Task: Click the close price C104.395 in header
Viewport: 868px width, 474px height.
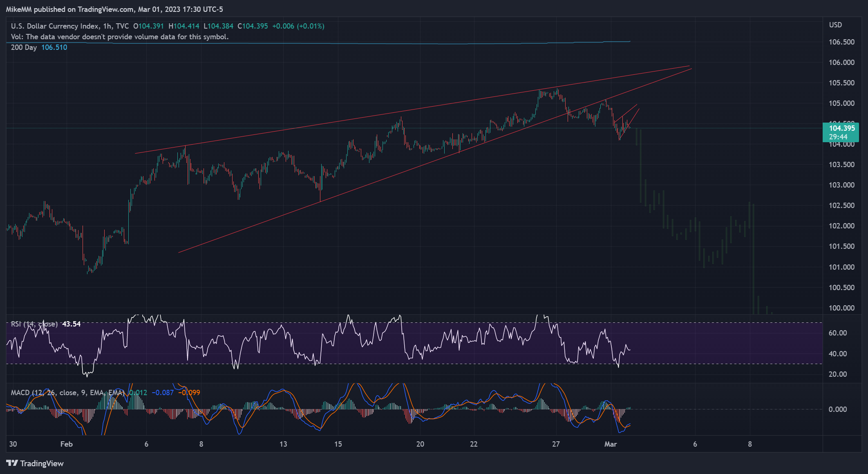Action: (253, 26)
